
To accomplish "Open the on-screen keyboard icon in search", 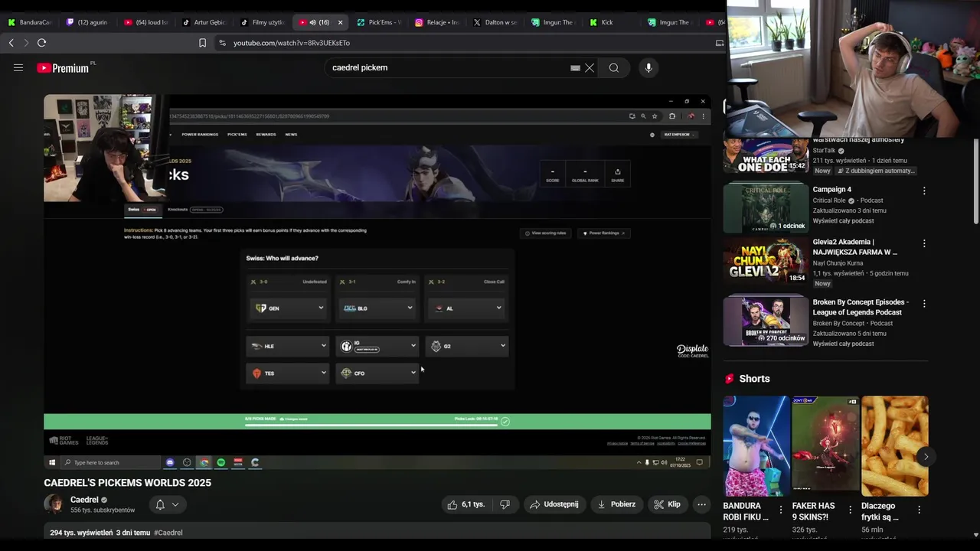I will 575,67.
